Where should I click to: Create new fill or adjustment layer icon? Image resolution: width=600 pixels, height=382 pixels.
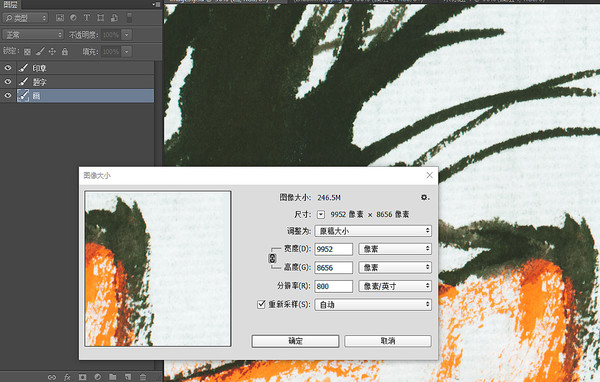point(98,377)
